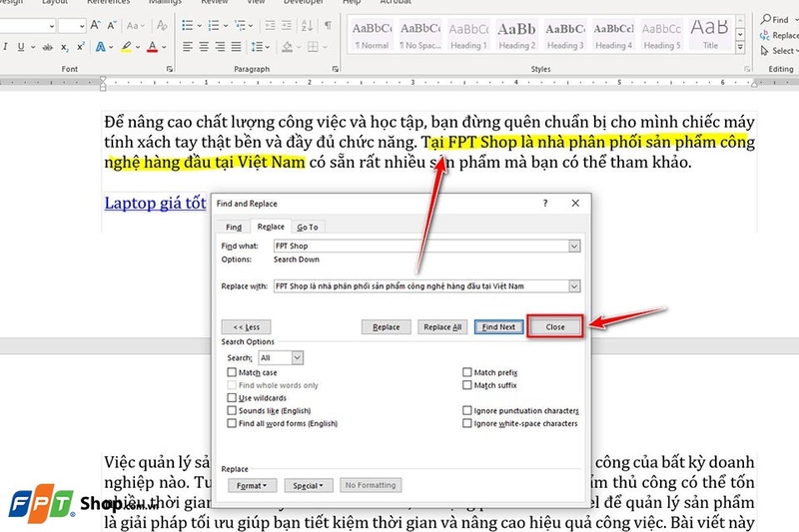This screenshot has height=532, width=799.
Task: Toggle Underline formatting in the ribbon
Action: pos(21,47)
